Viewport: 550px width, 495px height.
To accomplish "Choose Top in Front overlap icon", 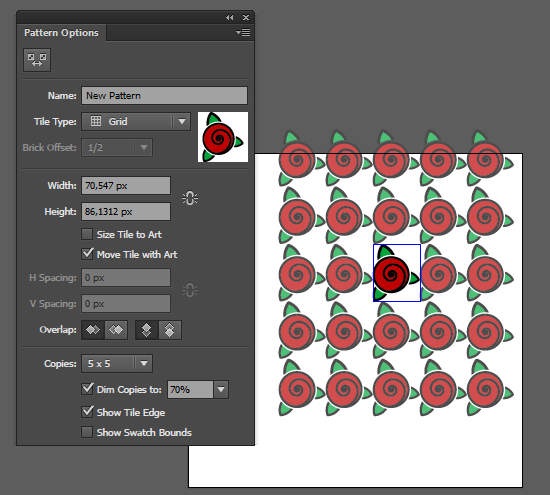I will tap(147, 330).
